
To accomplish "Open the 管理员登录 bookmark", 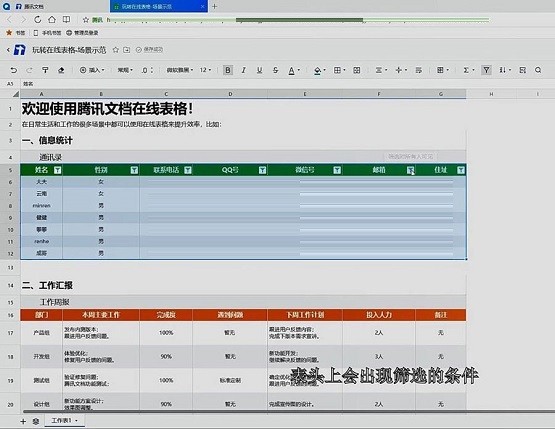I will (x=82, y=33).
